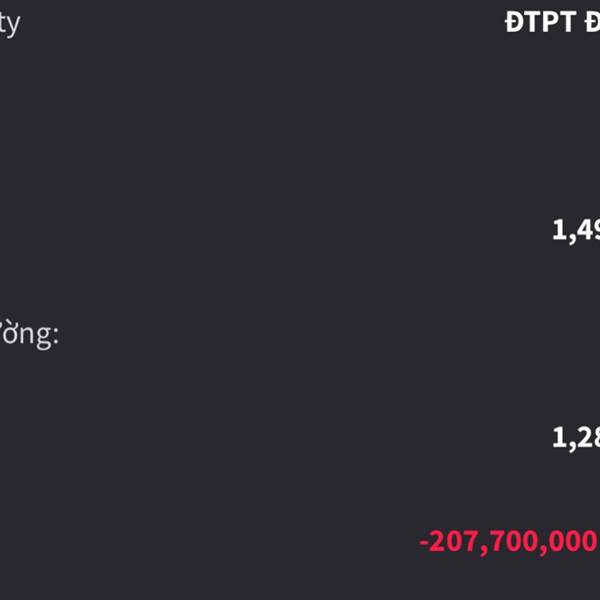Pick the 1,28 amount above red total
This screenshot has width=600, height=600.
pyautogui.click(x=576, y=437)
